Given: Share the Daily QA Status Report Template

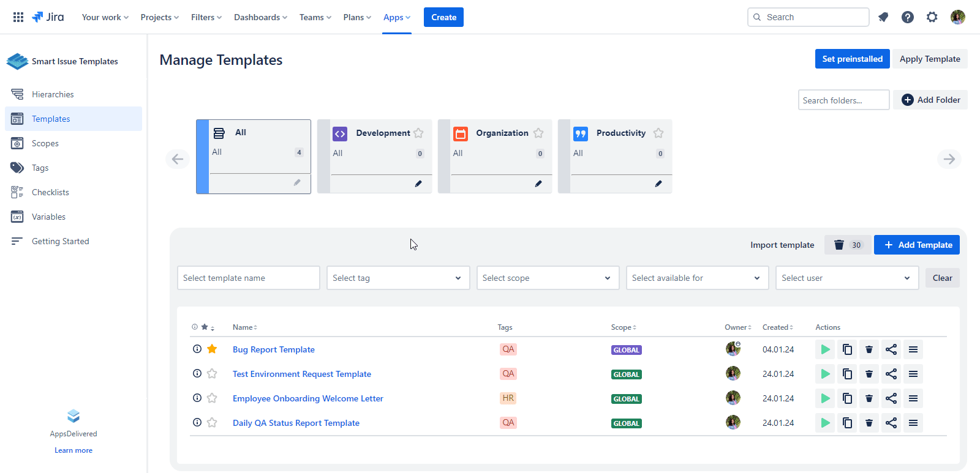Looking at the screenshot, I should (891, 423).
